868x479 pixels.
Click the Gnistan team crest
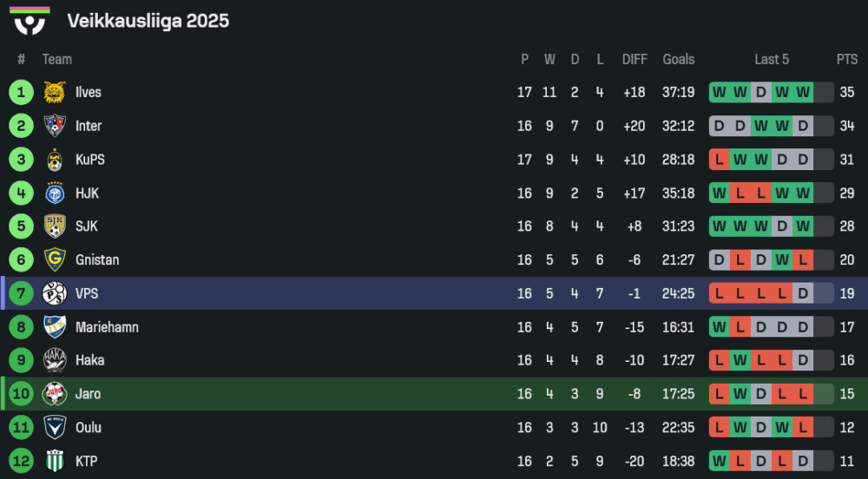[55, 260]
